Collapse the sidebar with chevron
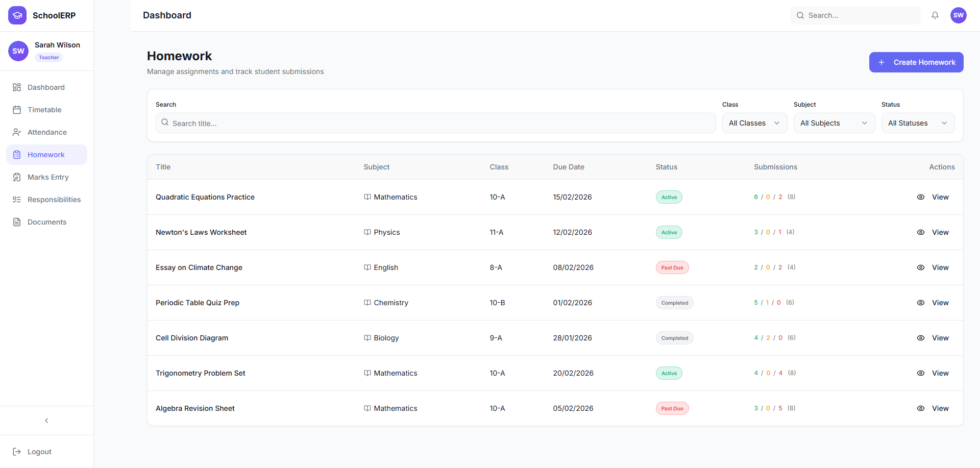 (x=46, y=421)
